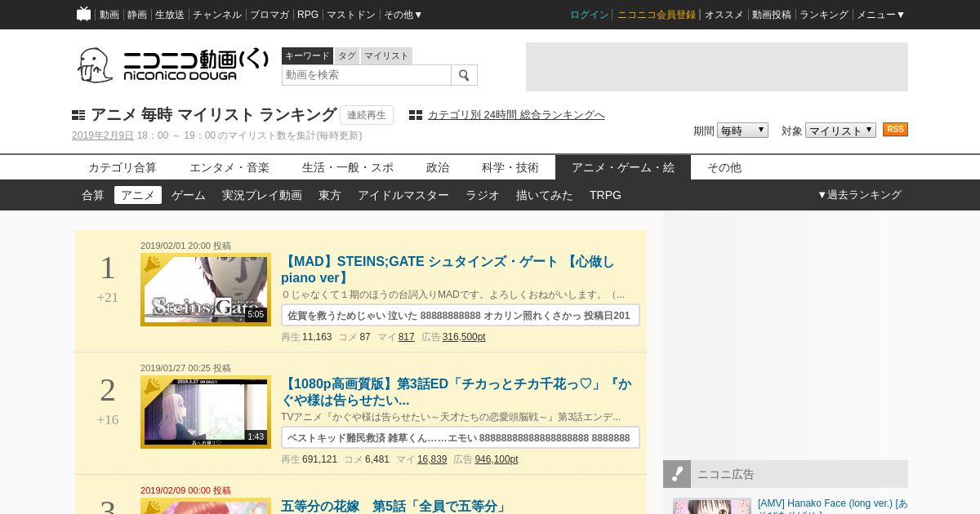980x514 pixels.
Task: Open the 期間 毎時 dropdown
Action: click(742, 131)
